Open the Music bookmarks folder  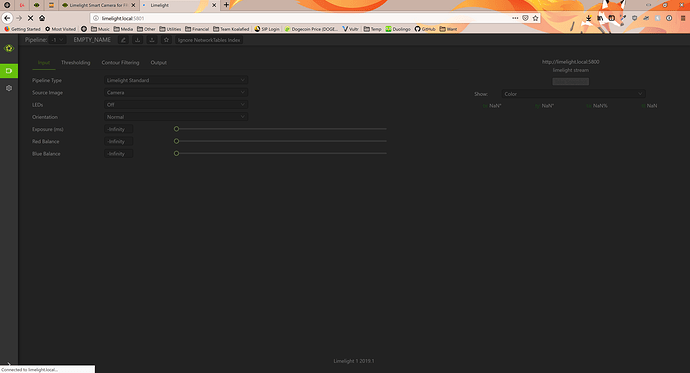[x=100, y=29]
